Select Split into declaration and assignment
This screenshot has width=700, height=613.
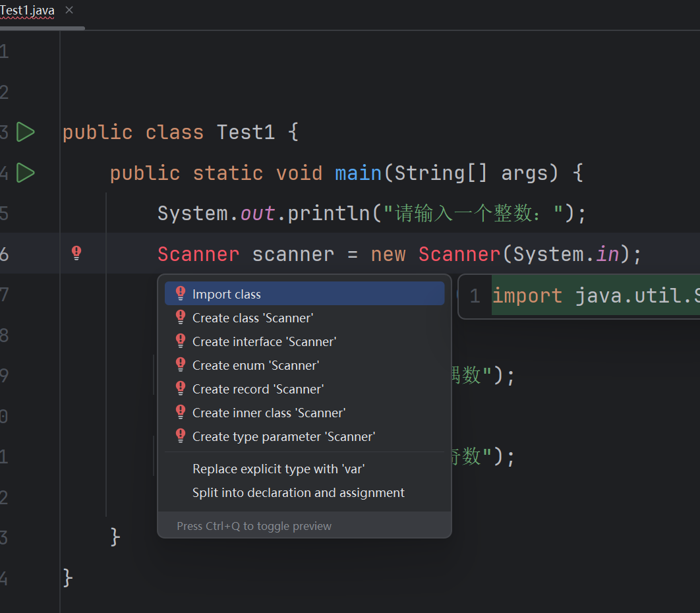click(305, 492)
